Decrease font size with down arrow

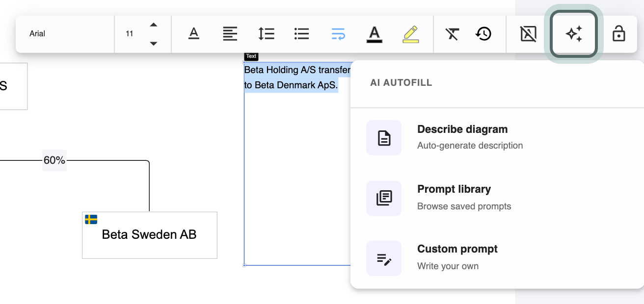click(154, 43)
